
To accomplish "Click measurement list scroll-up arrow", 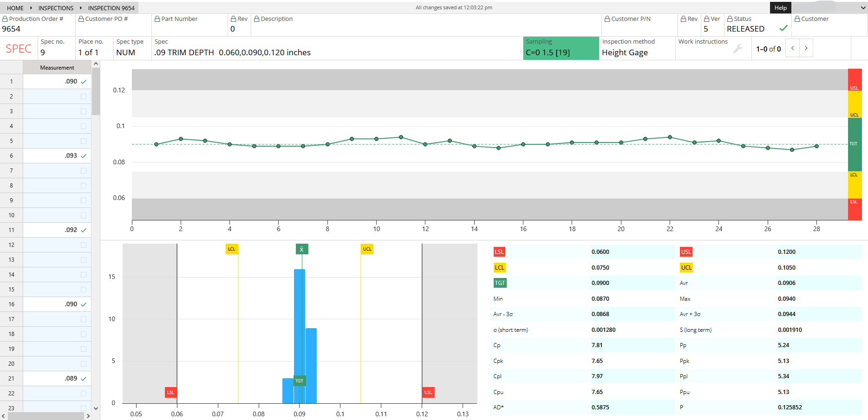I will 96,64.
